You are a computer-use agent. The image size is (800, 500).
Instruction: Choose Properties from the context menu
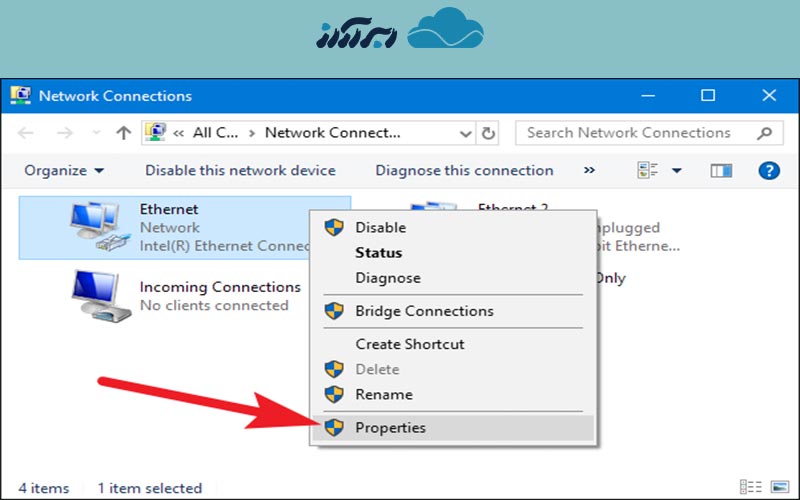(x=390, y=428)
